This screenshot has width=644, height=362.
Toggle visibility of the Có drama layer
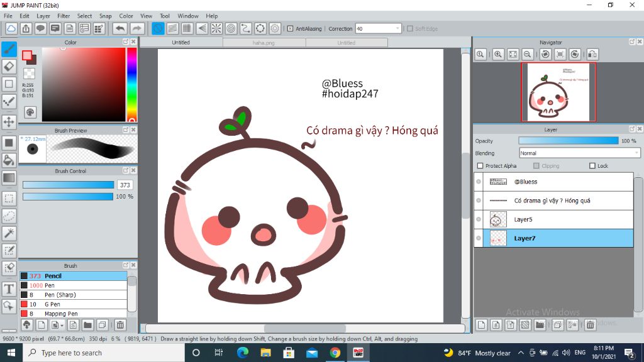(x=479, y=200)
